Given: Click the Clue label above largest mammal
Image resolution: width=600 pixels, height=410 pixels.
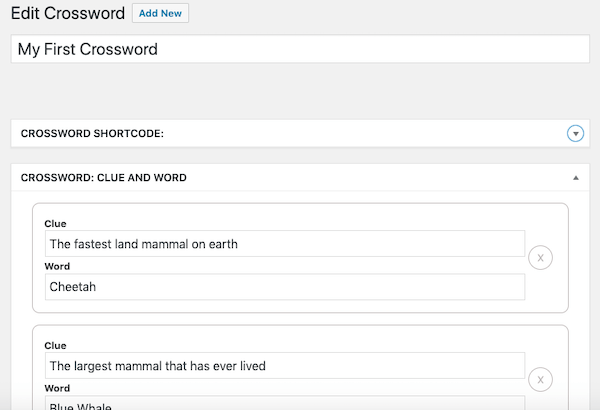Looking at the screenshot, I should 56,345.
